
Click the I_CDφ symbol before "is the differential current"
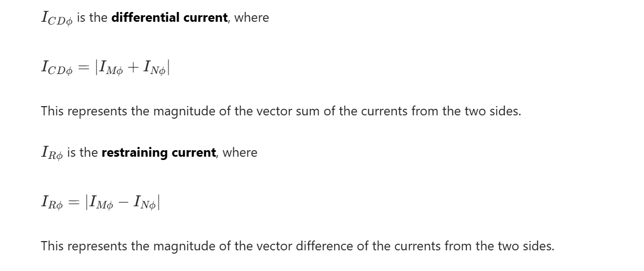(57, 18)
